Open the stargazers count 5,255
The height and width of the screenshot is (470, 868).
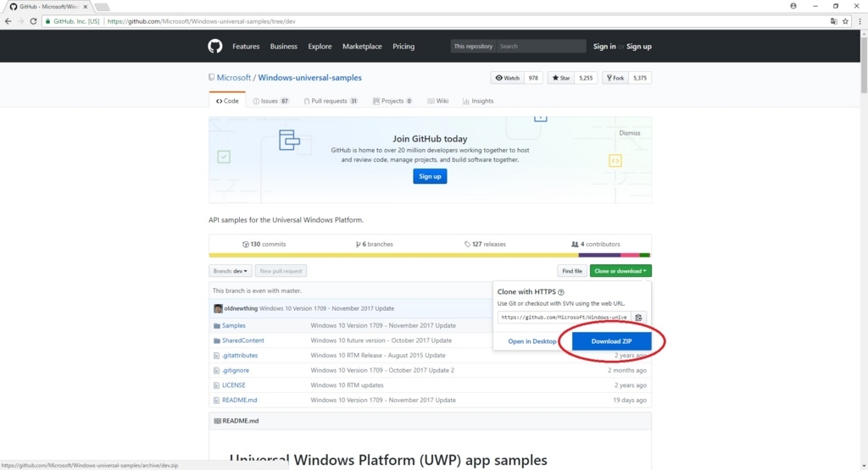pos(586,78)
